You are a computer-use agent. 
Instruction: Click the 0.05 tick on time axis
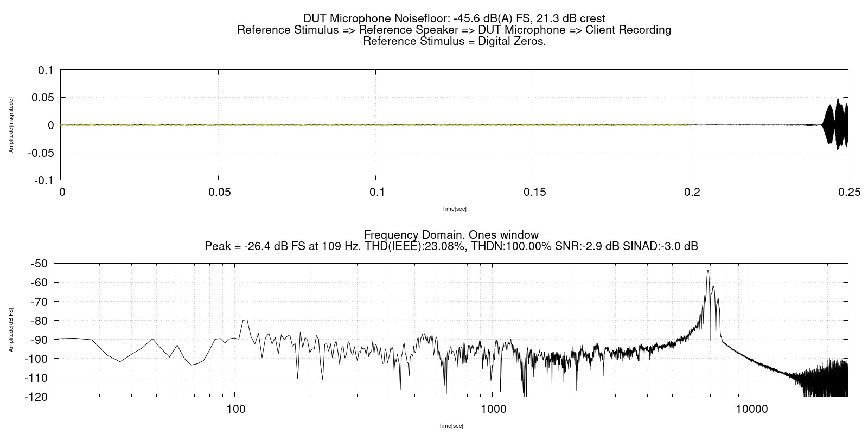coord(218,192)
